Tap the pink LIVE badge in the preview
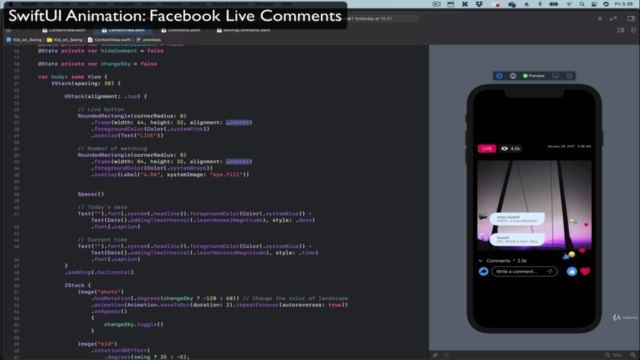 (x=487, y=149)
